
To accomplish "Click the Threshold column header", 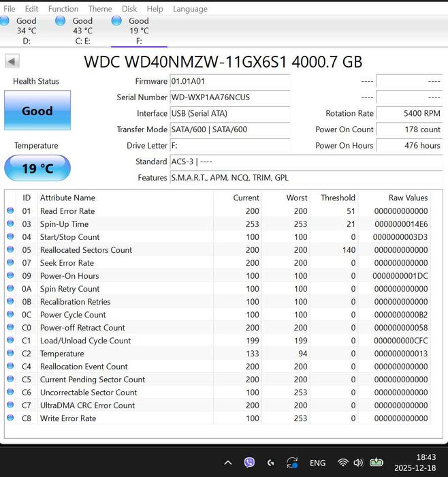I will tap(338, 198).
